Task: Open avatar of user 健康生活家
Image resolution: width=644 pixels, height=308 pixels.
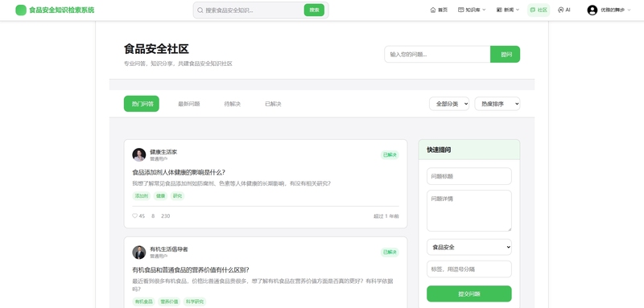Action: point(138,154)
